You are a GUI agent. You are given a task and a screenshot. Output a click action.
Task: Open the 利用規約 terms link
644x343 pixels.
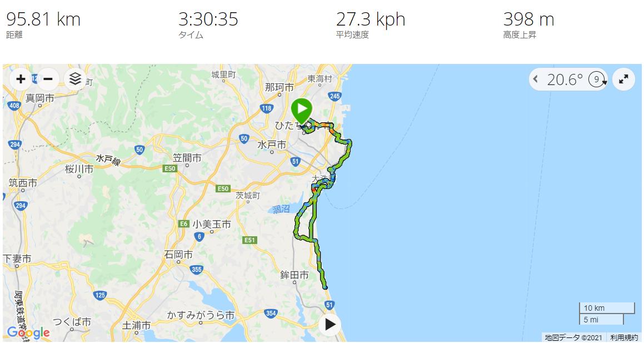click(624, 337)
